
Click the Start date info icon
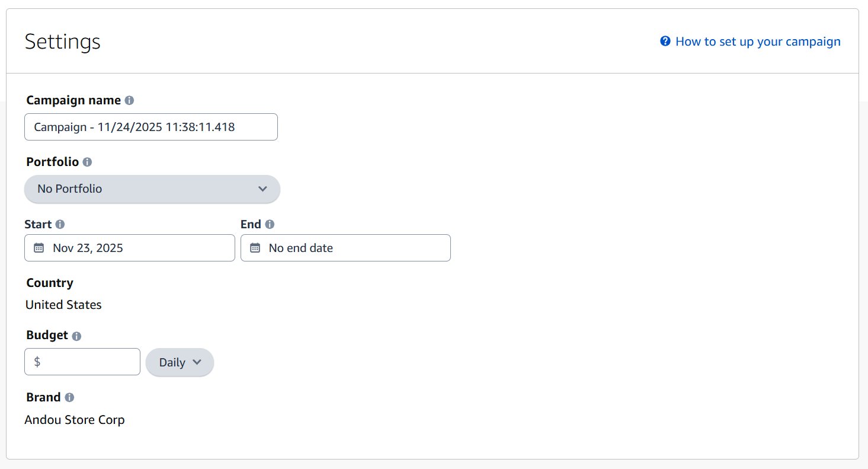59,224
